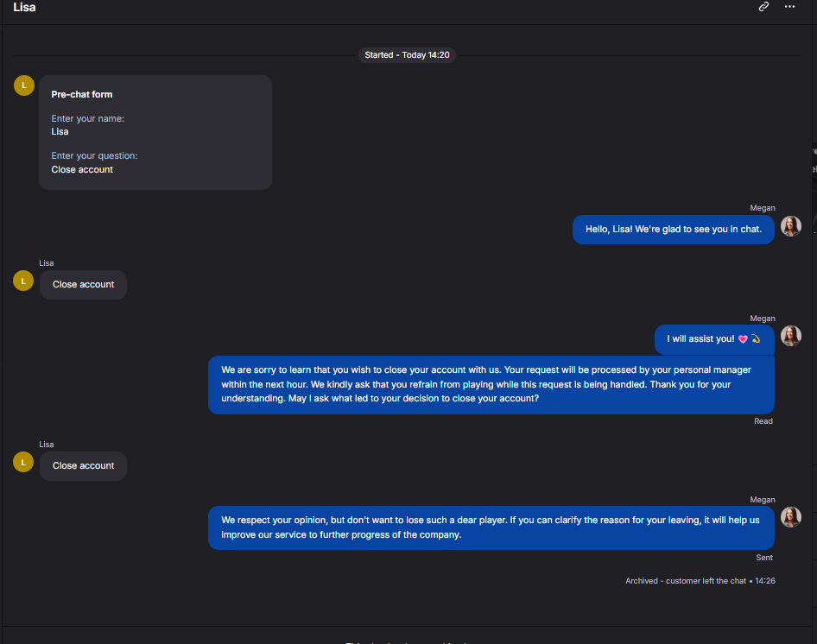Click the first 'Close account' message bubble
This screenshot has width=817, height=644.
(x=84, y=285)
